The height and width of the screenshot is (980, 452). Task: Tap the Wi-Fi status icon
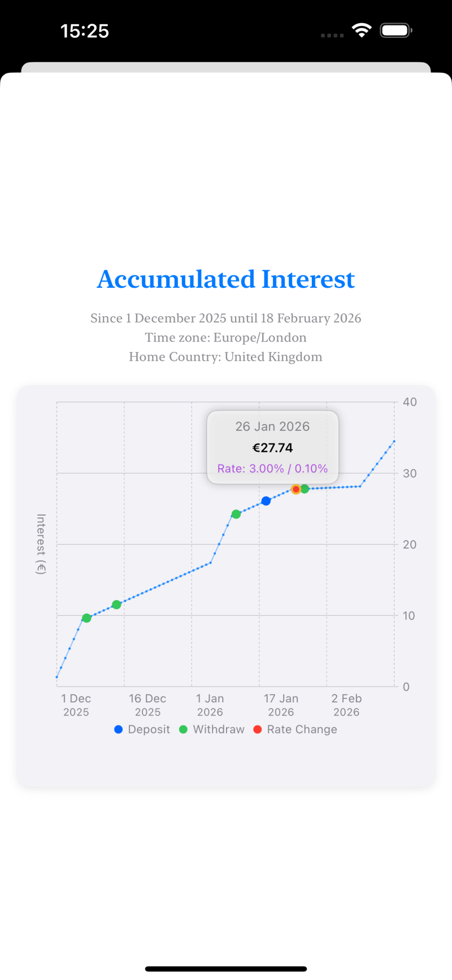click(x=362, y=31)
